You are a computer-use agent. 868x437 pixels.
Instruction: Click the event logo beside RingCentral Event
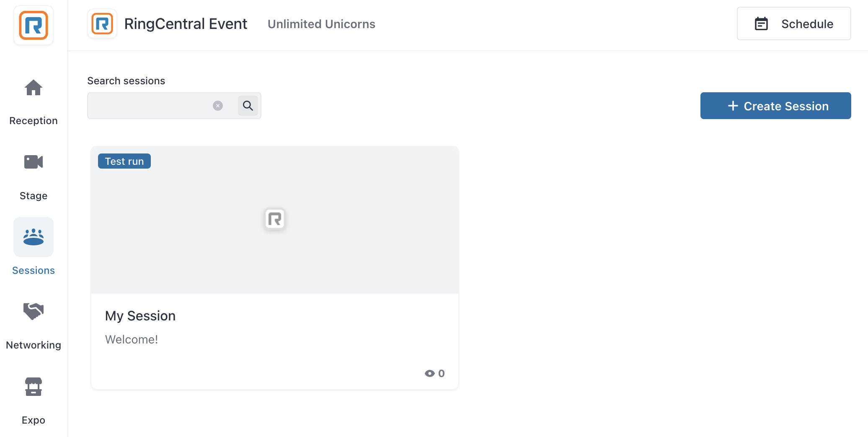(x=102, y=24)
